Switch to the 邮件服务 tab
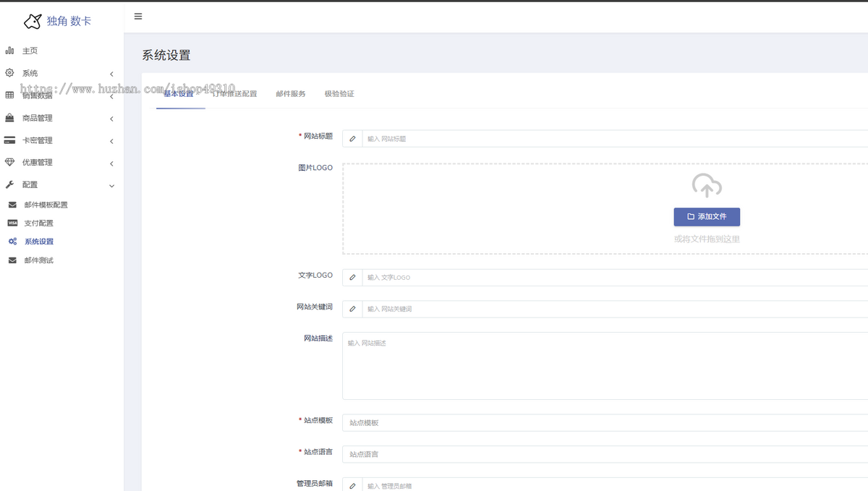Screen dimensions: 868x491 (x=291, y=94)
